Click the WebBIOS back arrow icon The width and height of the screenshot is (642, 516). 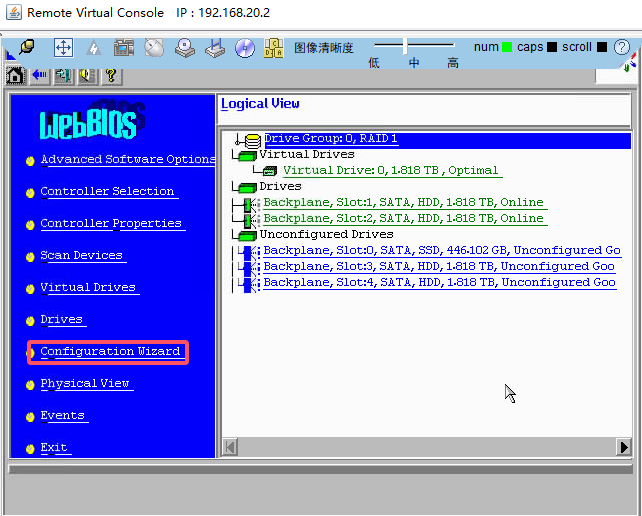click(x=40, y=76)
